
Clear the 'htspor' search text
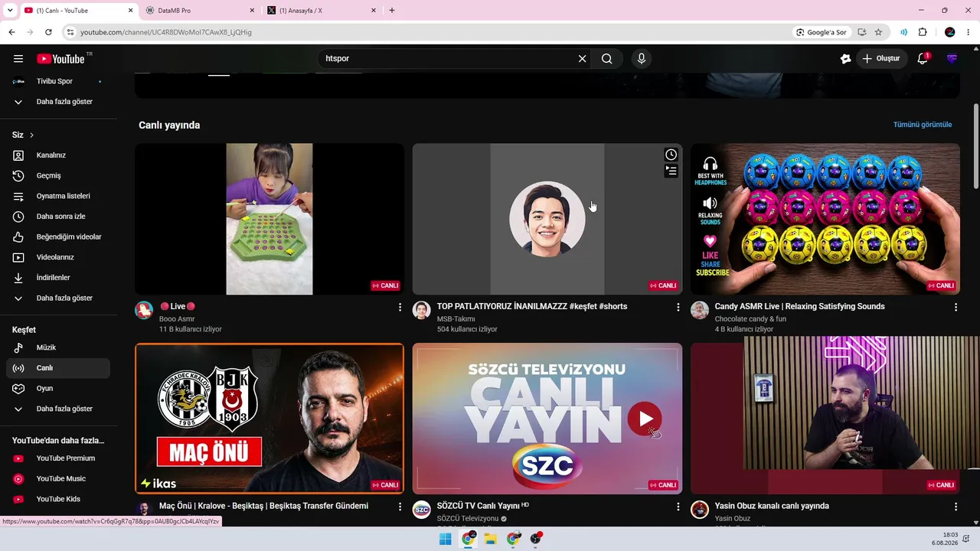[582, 59]
